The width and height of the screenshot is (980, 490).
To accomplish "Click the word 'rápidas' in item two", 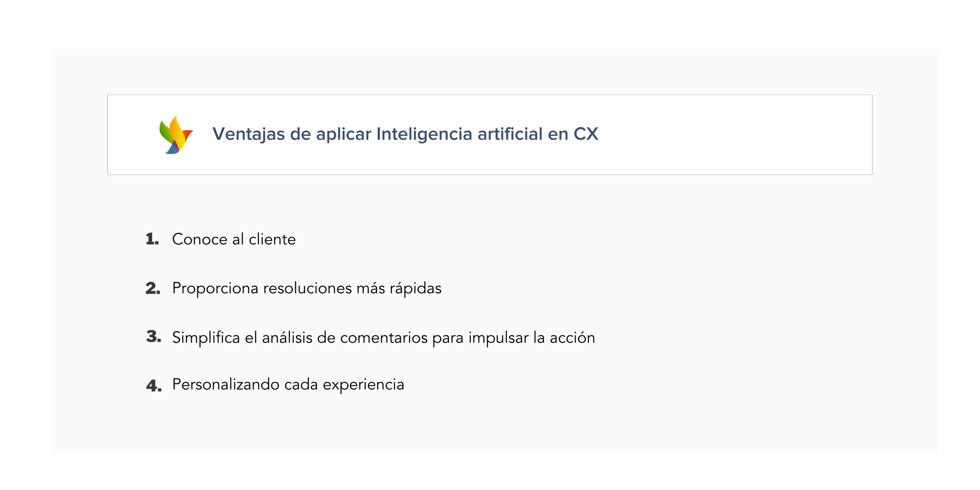I will (x=415, y=288).
